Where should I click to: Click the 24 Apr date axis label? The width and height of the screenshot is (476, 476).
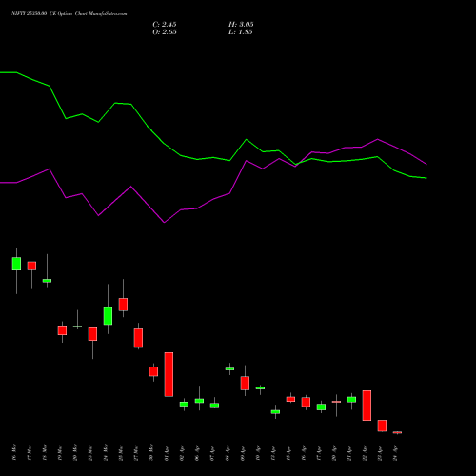pos(395,453)
